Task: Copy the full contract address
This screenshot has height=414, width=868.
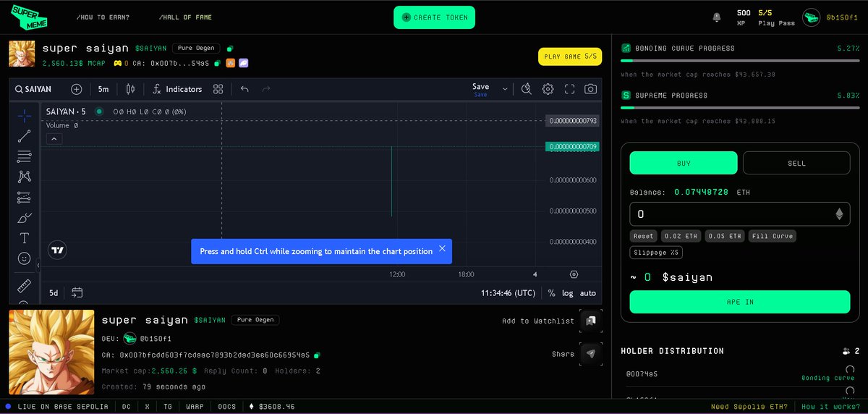Action: (318, 355)
